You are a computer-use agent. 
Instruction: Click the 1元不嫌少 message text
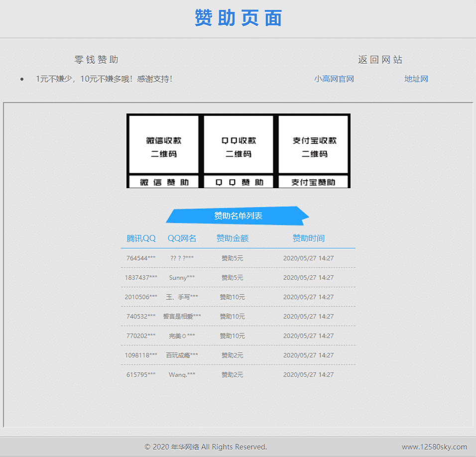(104, 79)
